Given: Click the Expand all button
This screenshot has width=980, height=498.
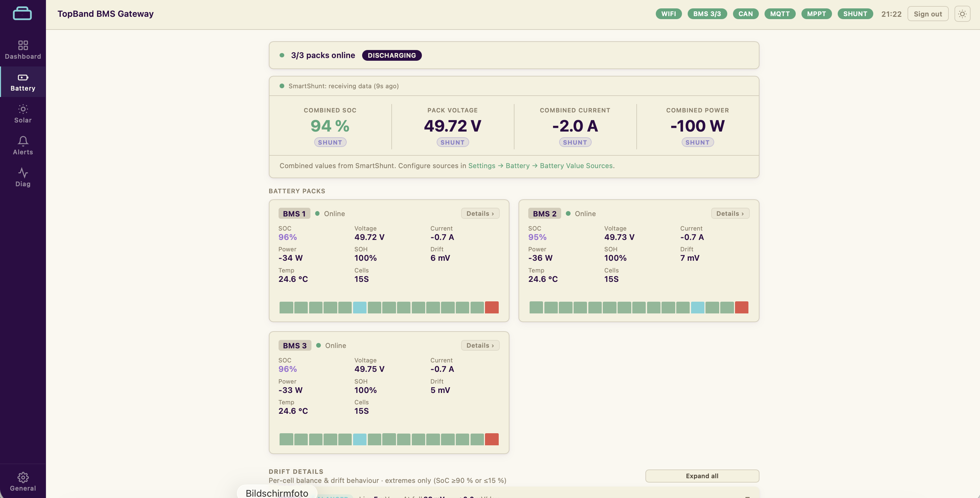Looking at the screenshot, I should pyautogui.click(x=702, y=476).
